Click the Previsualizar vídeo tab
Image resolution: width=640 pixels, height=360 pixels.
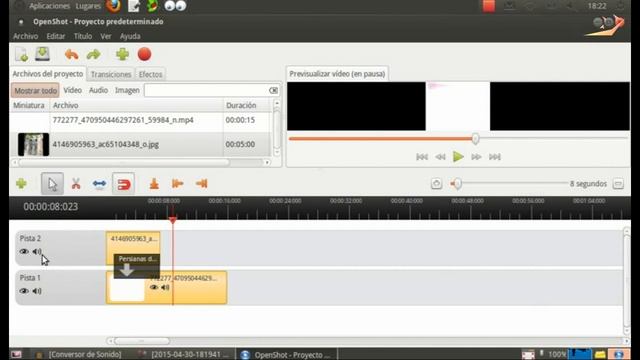tap(337, 74)
